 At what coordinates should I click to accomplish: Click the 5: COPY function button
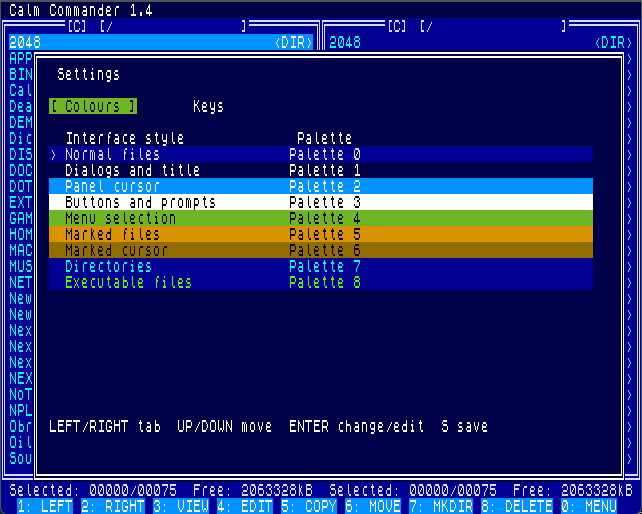309,506
